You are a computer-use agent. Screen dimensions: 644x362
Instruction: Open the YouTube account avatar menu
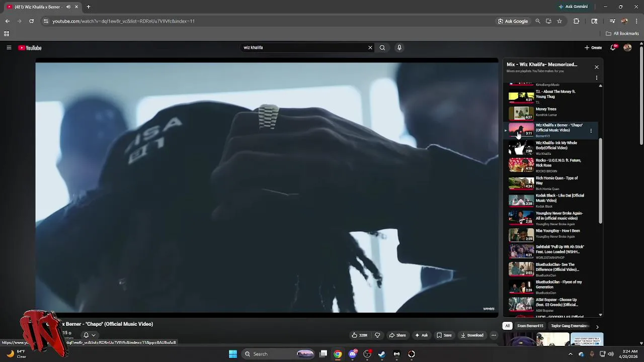point(627,48)
